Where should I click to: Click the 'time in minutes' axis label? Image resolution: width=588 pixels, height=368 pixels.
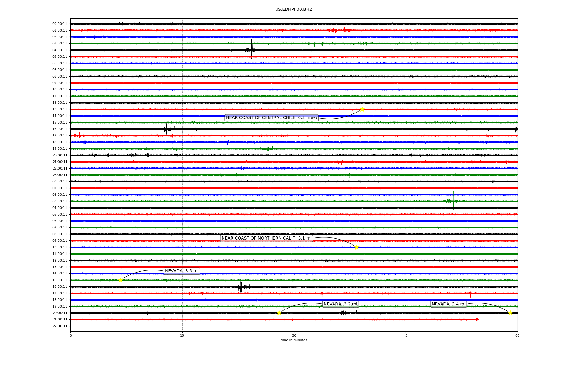tap(294, 340)
